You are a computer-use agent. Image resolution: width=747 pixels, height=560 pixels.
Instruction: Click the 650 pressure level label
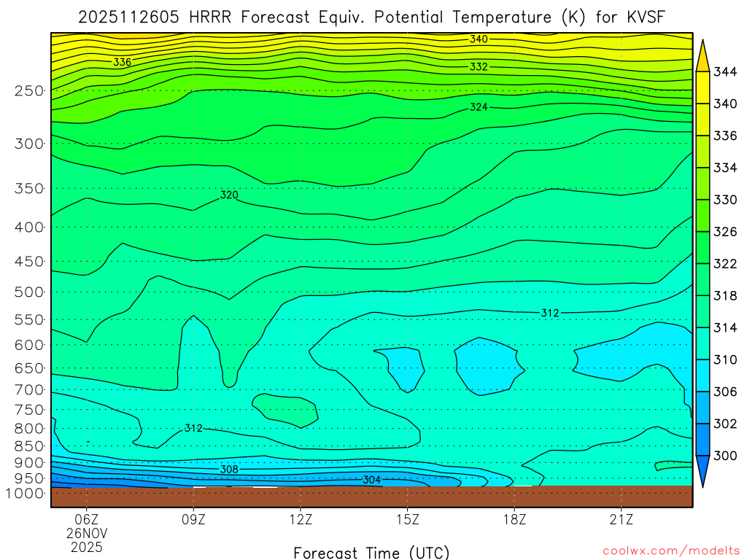(x=29, y=368)
